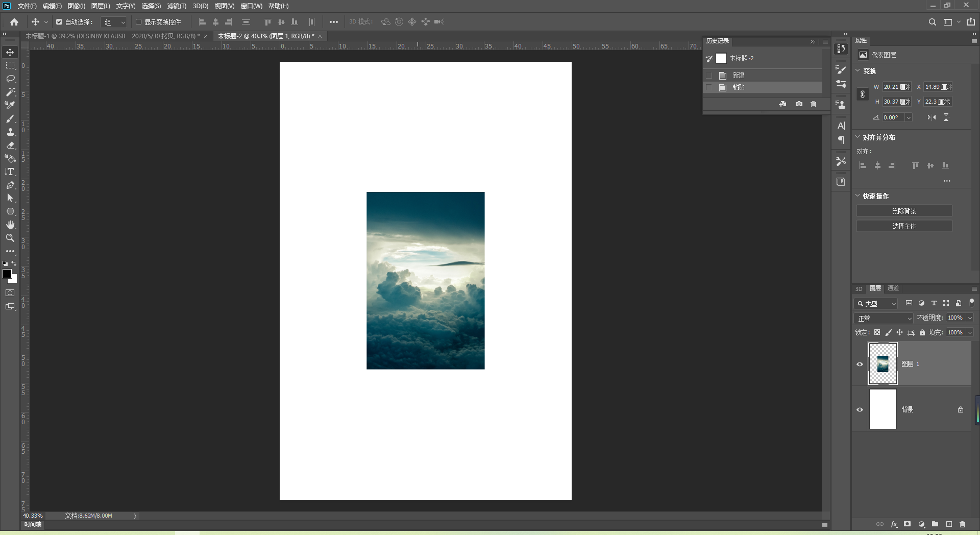Add a layer mask
The height and width of the screenshot is (535, 980).
(x=907, y=524)
